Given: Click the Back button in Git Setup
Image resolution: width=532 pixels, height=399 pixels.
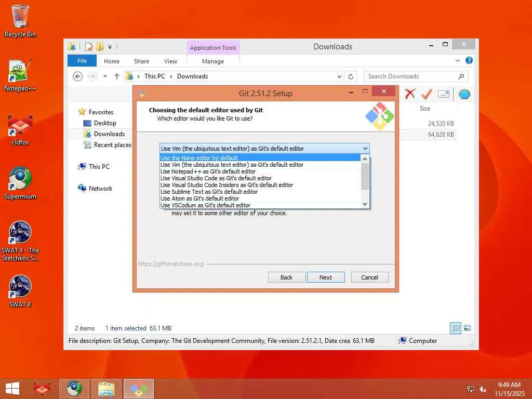Looking at the screenshot, I should click(x=286, y=277).
